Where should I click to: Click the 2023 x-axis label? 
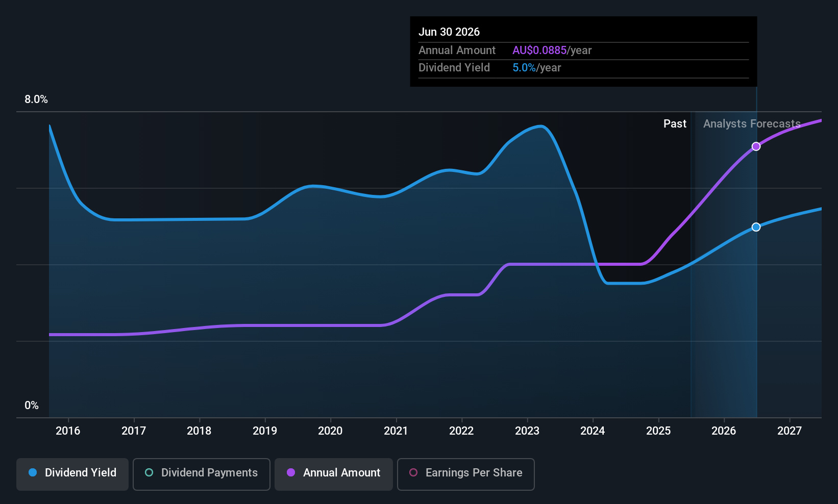527,431
